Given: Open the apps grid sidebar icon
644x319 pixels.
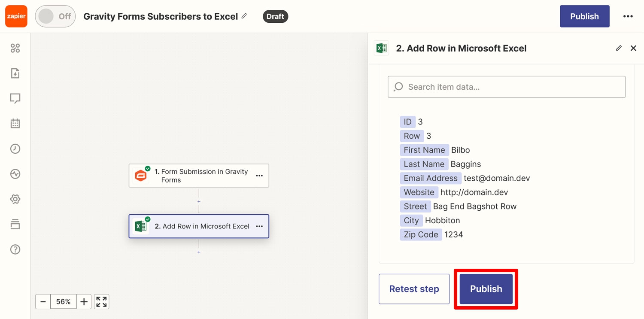Looking at the screenshot, I should 15,48.
